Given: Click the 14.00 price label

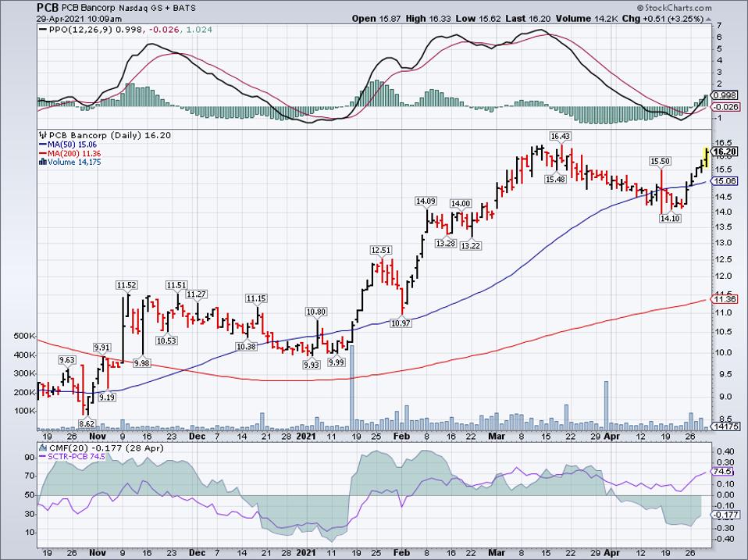Looking at the screenshot, I should [x=461, y=203].
